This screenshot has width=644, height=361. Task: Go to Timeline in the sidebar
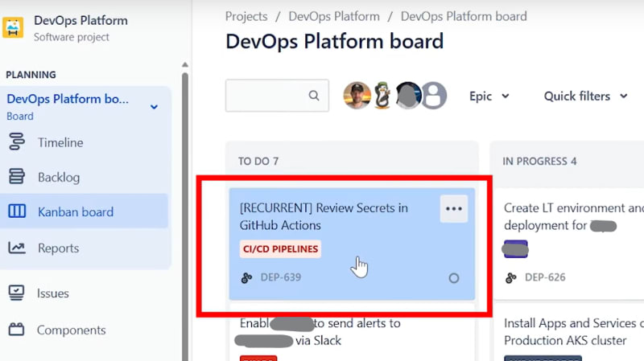click(60, 142)
